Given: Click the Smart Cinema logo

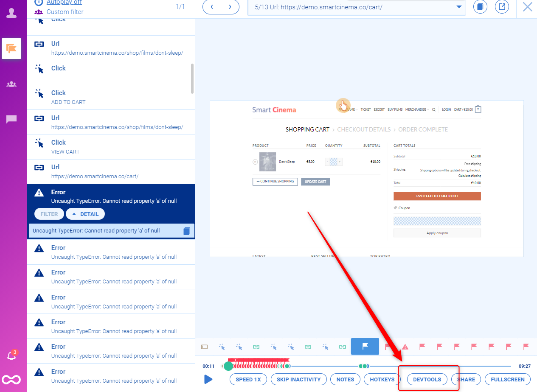Looking at the screenshot, I should (274, 110).
